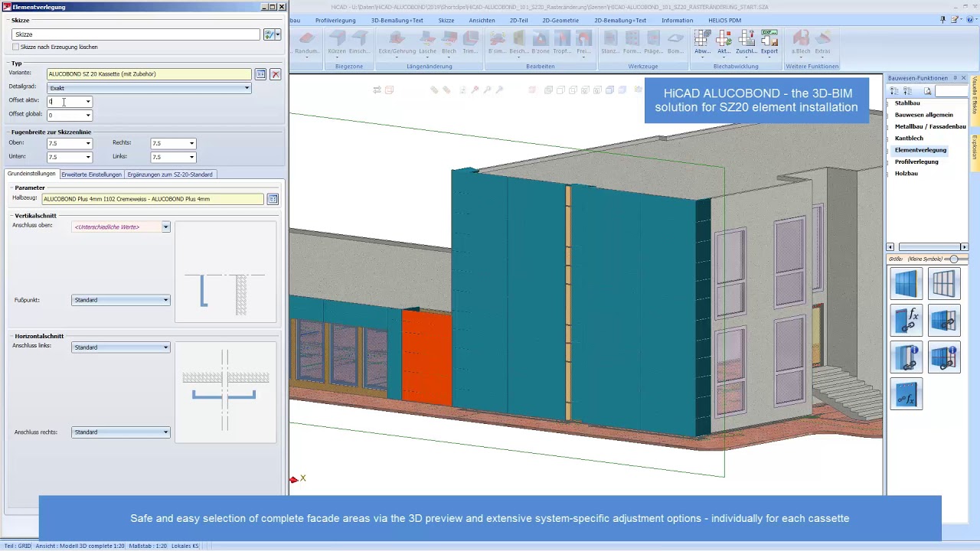Screen dimensions: 980x551
Task: Open the Profilverlegung ribbon tab
Action: pos(335,21)
